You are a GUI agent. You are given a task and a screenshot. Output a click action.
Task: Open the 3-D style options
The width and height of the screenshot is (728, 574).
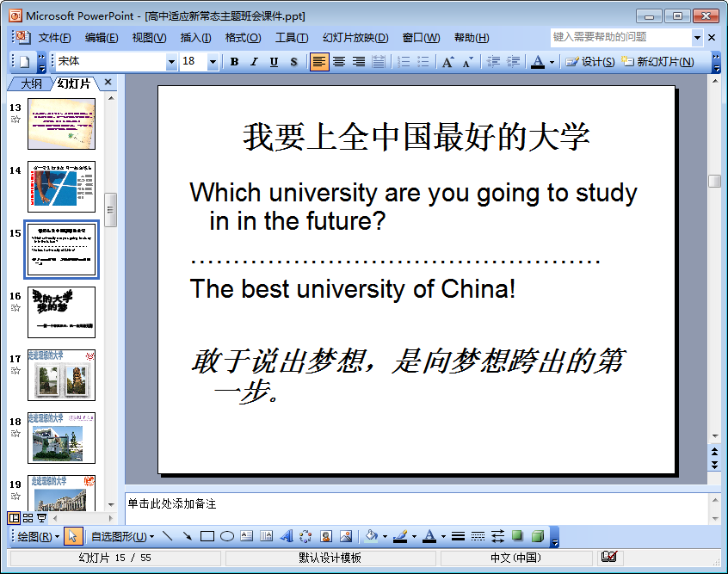pyautogui.click(x=538, y=536)
